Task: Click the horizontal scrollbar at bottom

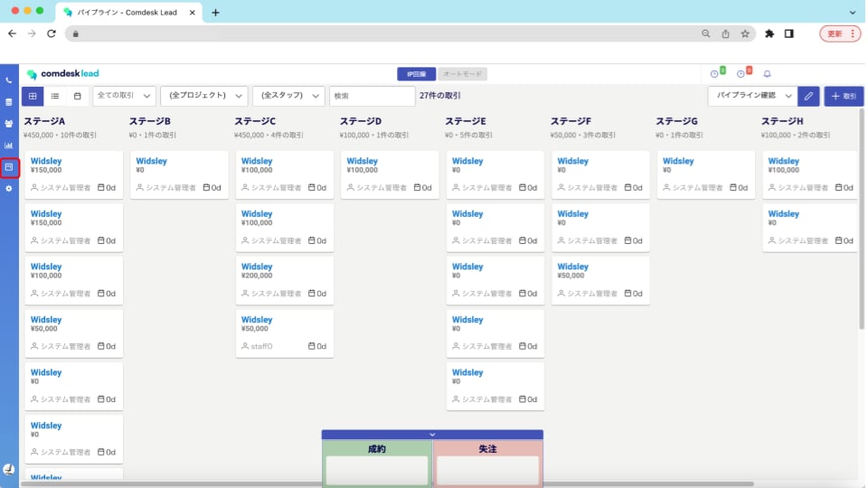Action: coord(388,484)
